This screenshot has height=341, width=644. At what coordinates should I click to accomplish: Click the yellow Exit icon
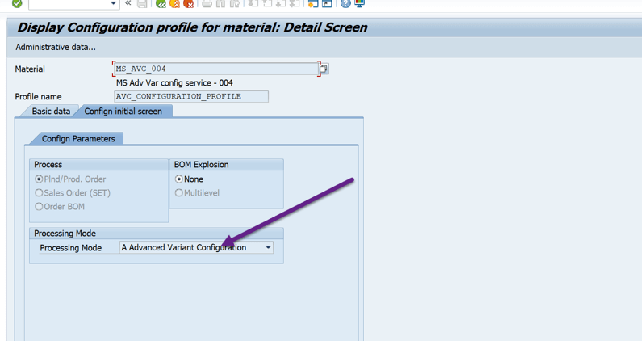(174, 4)
